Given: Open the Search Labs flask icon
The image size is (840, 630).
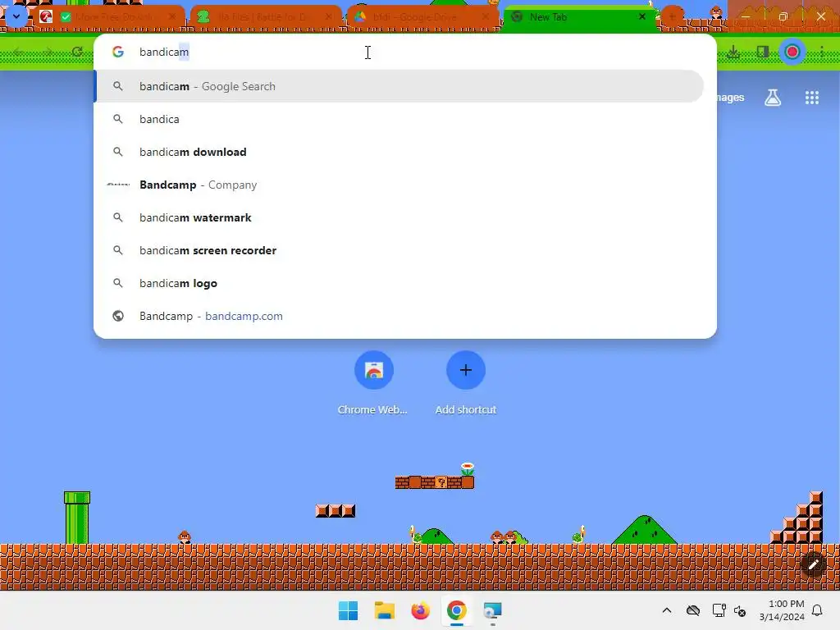Looking at the screenshot, I should point(773,98).
